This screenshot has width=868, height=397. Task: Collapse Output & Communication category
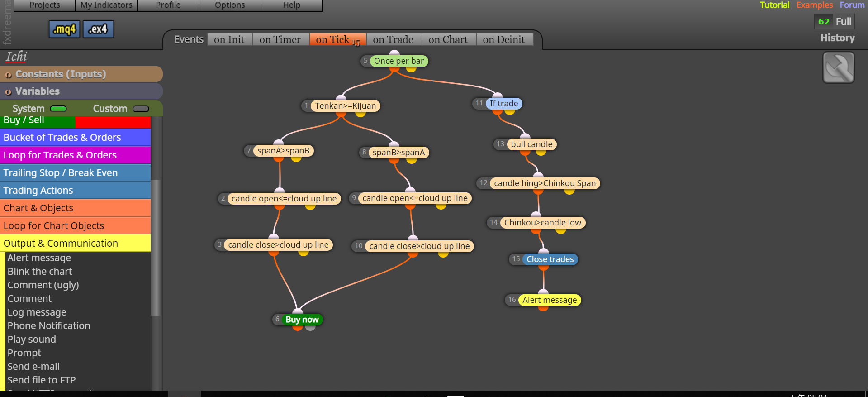(75, 244)
